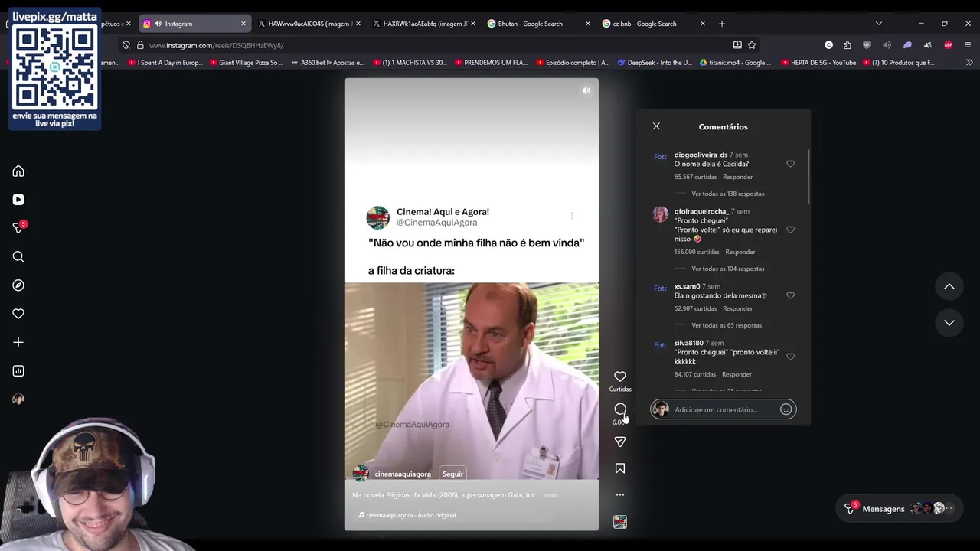This screenshot has height=551, width=980.
Task: Click qfoiraquelrocha_ profile picture
Action: 660,214
